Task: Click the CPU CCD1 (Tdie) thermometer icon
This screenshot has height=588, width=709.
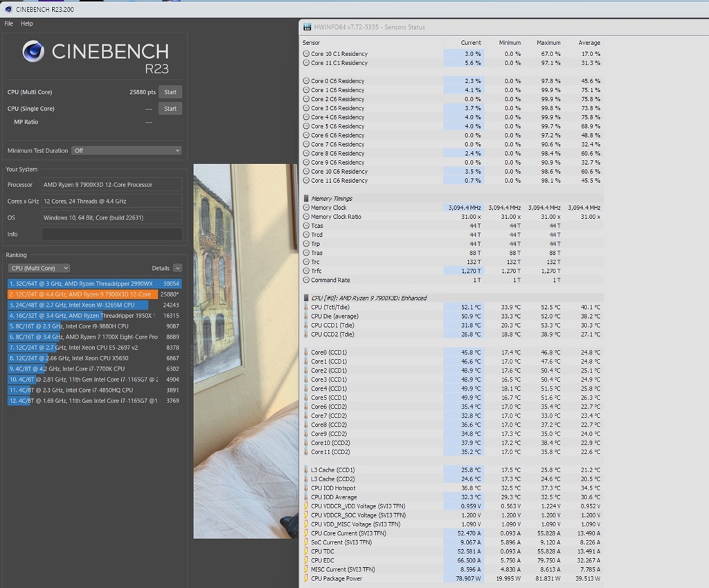Action: pos(306,326)
